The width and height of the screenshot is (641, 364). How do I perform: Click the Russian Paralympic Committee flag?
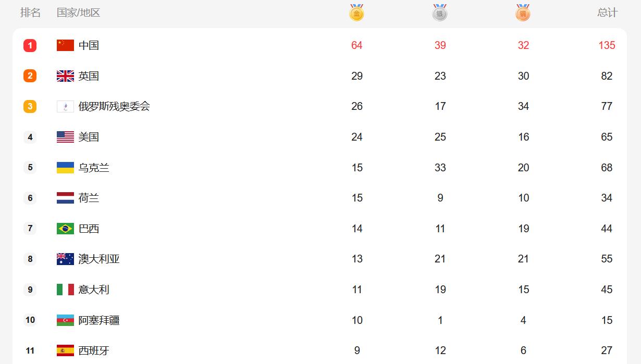65,107
